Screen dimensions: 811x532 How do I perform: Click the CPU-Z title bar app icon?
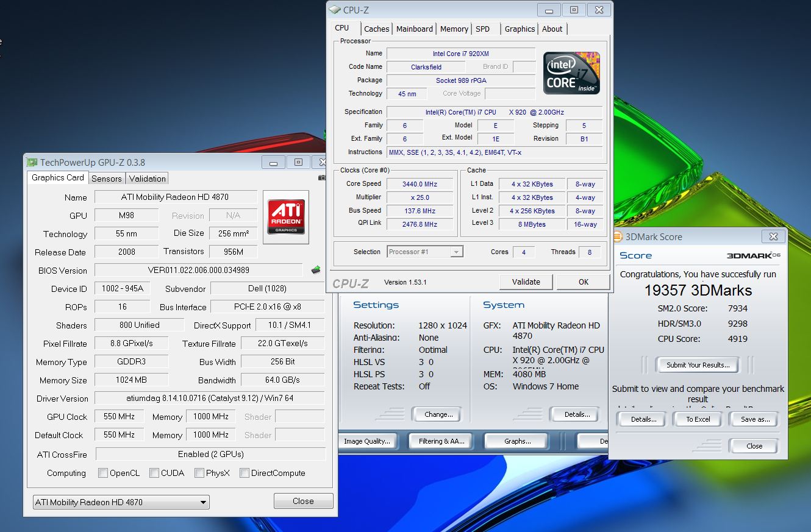[x=335, y=10]
